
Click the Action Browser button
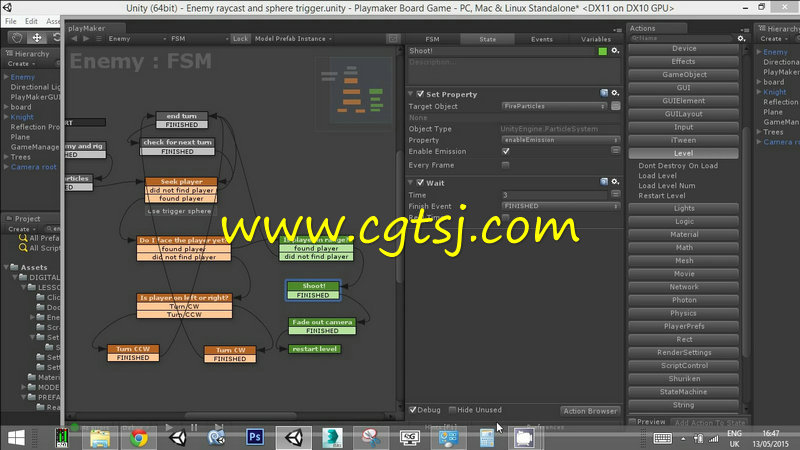[x=590, y=411]
